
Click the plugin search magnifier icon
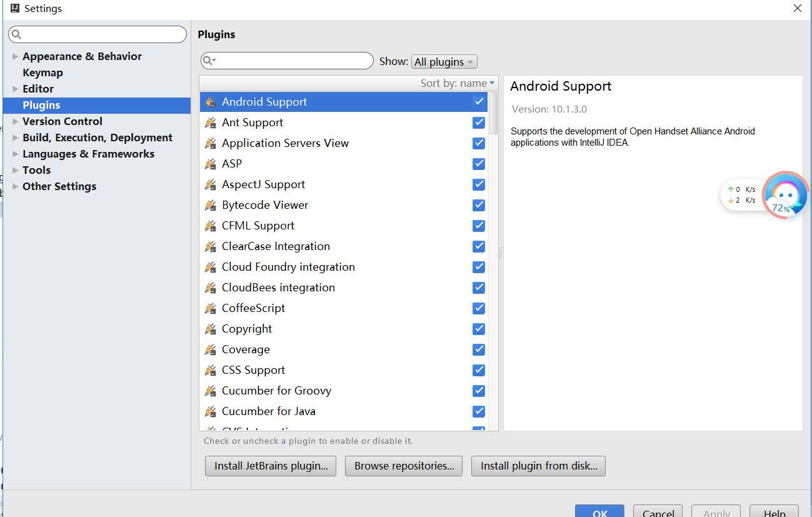(209, 61)
